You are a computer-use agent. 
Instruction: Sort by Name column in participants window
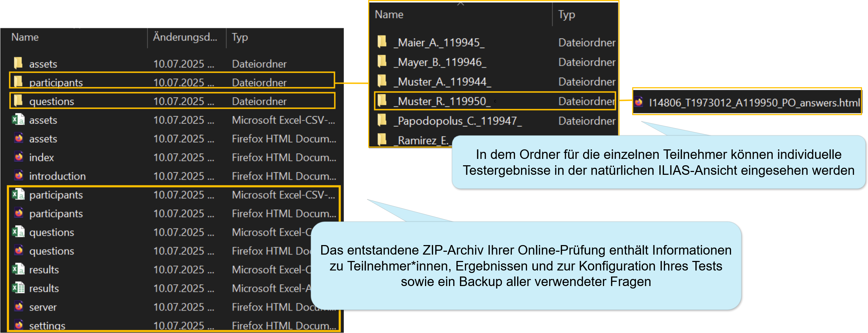389,14
